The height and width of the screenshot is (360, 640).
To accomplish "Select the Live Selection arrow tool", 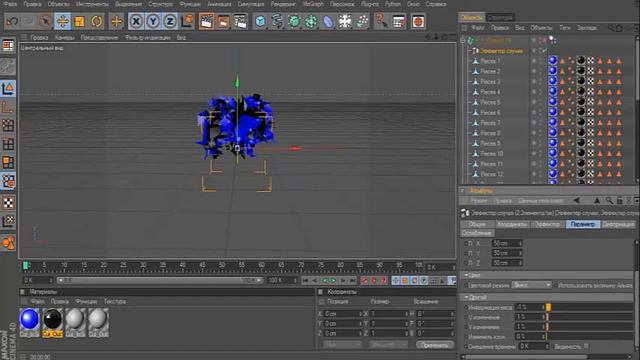I will click(45, 21).
